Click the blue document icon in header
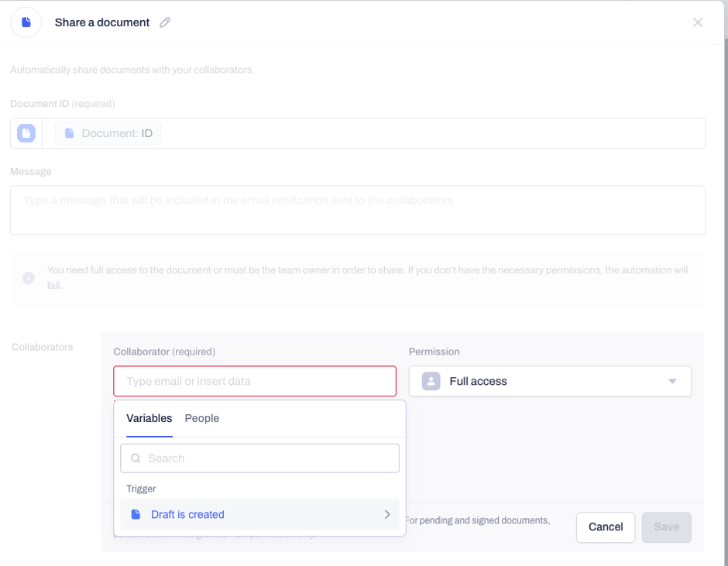Image resolution: width=728 pixels, height=566 pixels. point(26,22)
